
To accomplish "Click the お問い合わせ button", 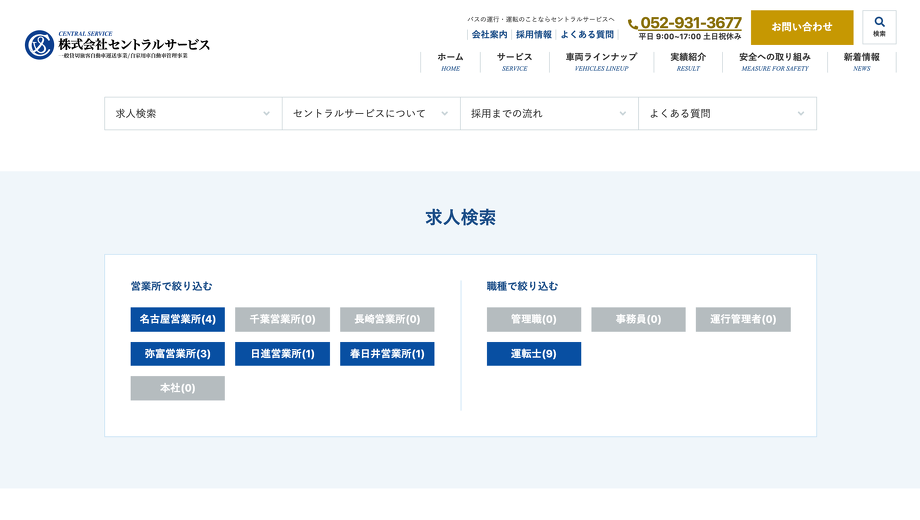I will [x=801, y=27].
